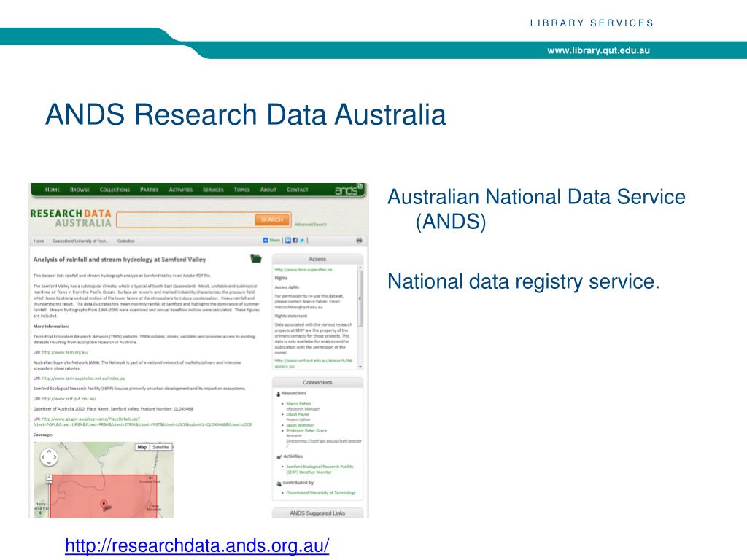Open the Advanced Search link

(311, 225)
